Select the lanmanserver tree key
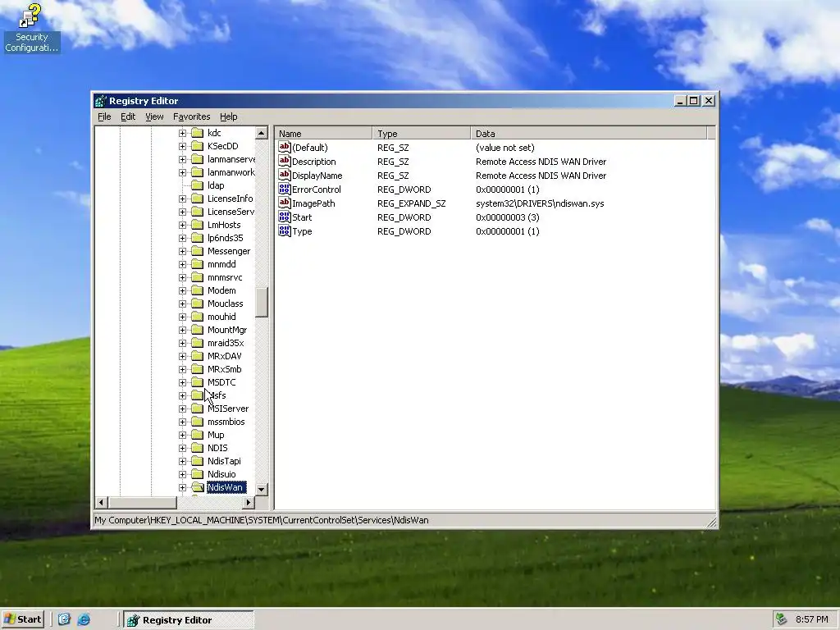 pos(231,159)
